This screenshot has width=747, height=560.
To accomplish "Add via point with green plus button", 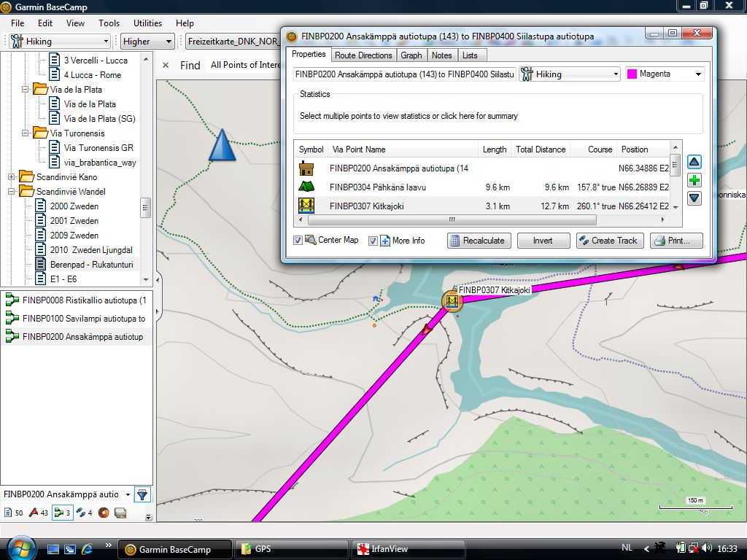I will point(694,180).
